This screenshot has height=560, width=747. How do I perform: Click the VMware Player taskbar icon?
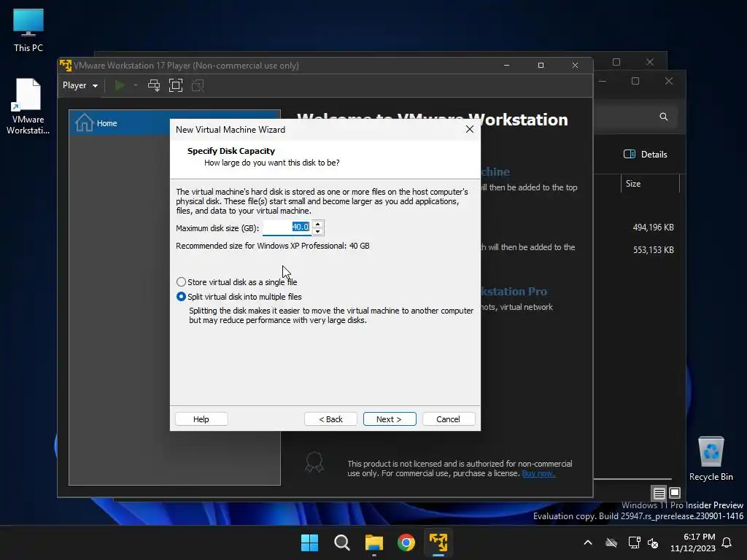point(438,542)
